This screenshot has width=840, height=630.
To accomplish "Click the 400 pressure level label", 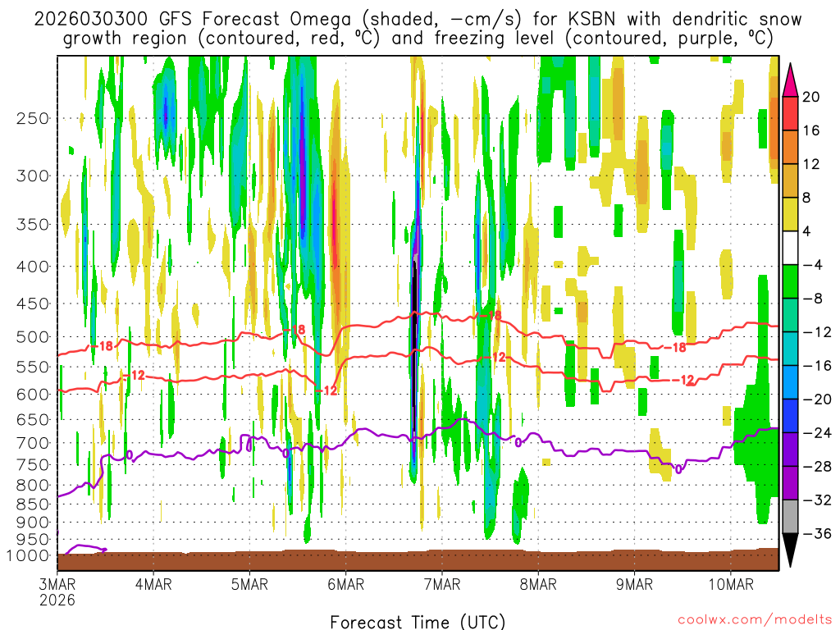I will (x=33, y=267).
